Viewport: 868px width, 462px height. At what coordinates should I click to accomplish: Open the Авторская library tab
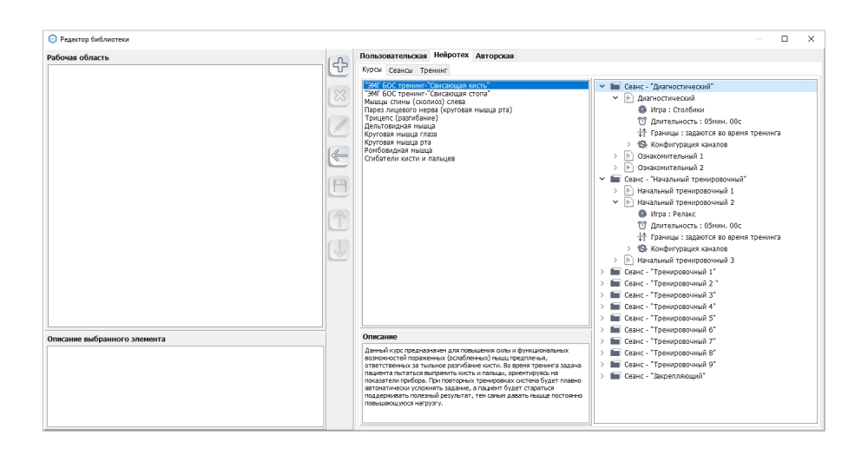[x=495, y=56]
